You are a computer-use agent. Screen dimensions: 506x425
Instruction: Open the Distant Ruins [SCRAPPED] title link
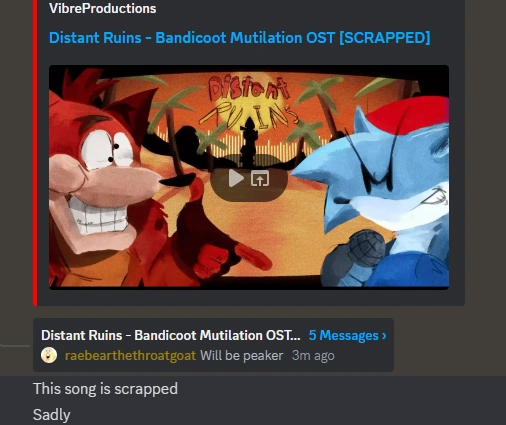pyautogui.click(x=239, y=37)
